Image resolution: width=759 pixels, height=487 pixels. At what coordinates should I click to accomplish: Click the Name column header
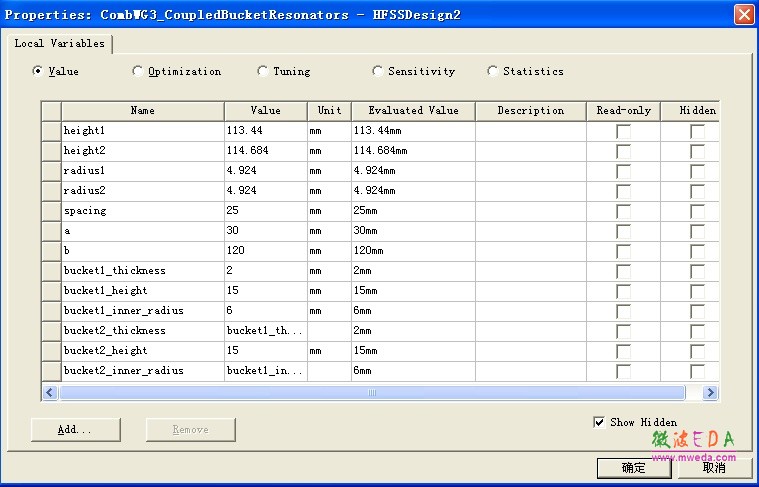(143, 111)
